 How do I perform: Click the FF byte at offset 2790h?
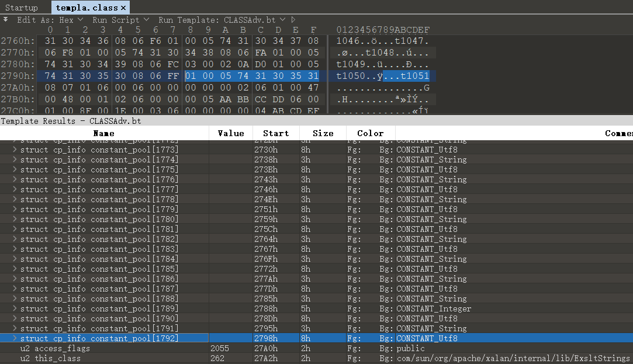click(x=173, y=76)
